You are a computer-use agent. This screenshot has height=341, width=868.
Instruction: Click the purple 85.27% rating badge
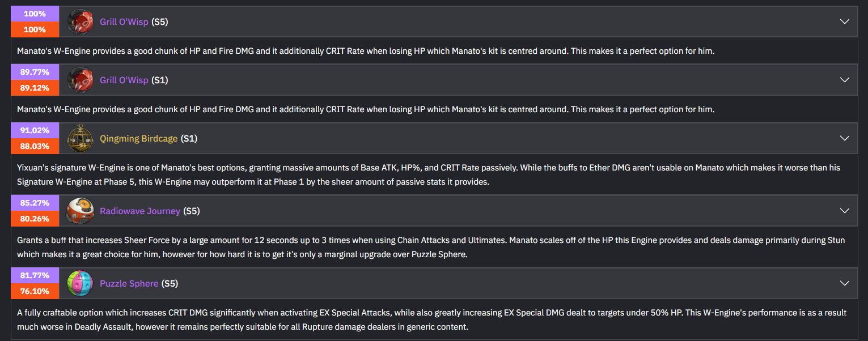[x=35, y=203]
